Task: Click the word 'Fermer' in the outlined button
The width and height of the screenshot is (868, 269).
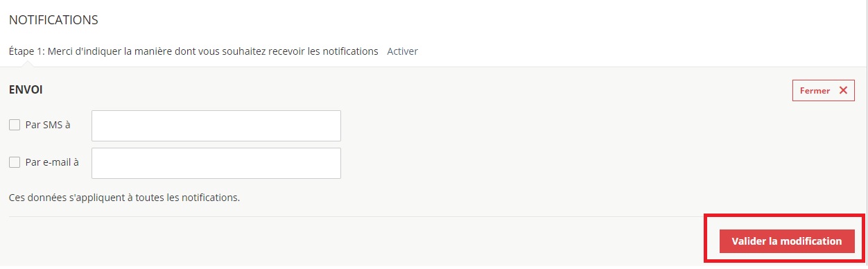Action: click(x=815, y=91)
